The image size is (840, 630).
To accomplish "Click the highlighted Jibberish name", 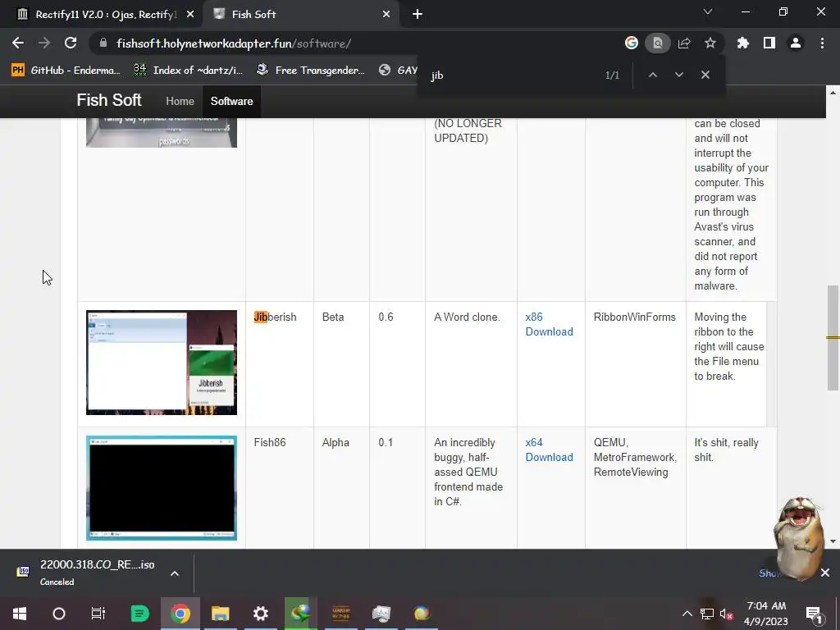I will [275, 317].
